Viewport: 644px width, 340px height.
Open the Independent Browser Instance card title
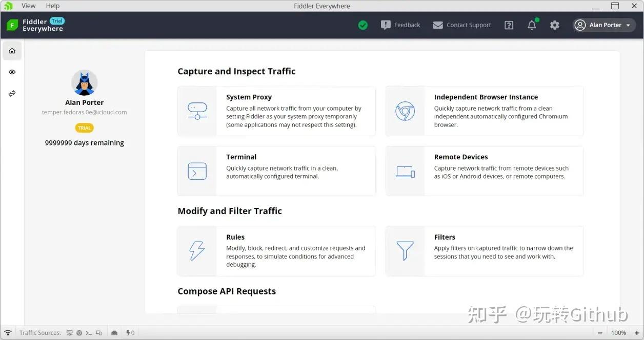pyautogui.click(x=486, y=97)
